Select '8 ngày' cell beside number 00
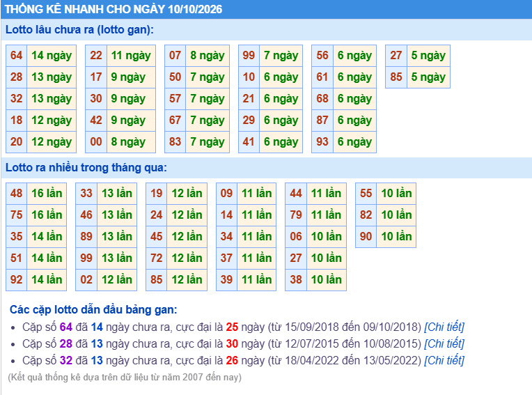This screenshot has height=395, width=532. [x=131, y=142]
